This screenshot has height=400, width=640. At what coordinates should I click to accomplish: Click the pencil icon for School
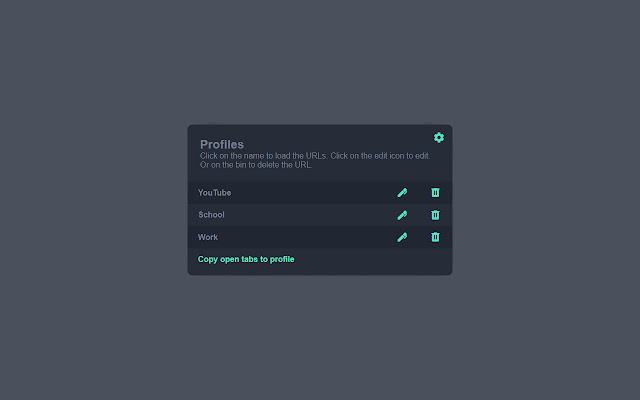(x=402, y=215)
